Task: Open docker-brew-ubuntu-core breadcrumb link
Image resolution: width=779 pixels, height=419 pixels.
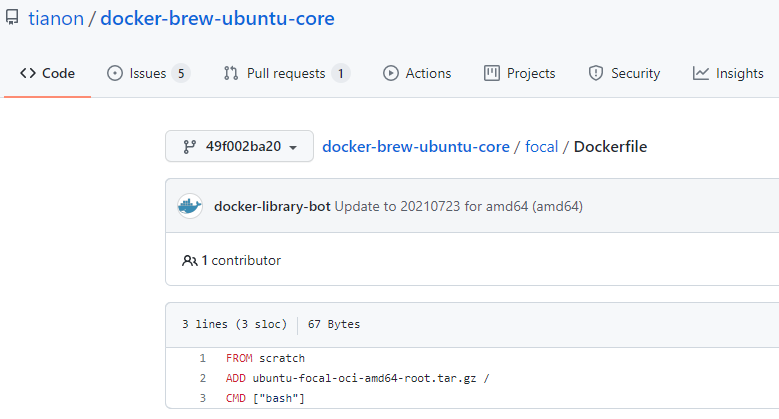Action: click(x=416, y=147)
